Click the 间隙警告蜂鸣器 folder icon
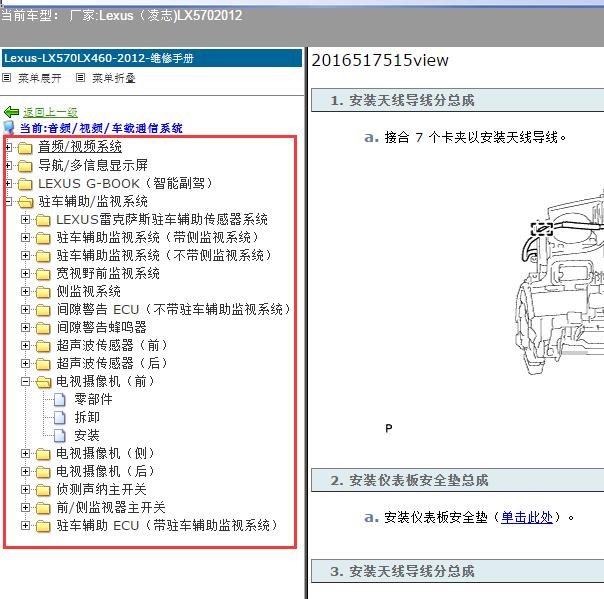Screen dimensions: 604x599 (43, 328)
